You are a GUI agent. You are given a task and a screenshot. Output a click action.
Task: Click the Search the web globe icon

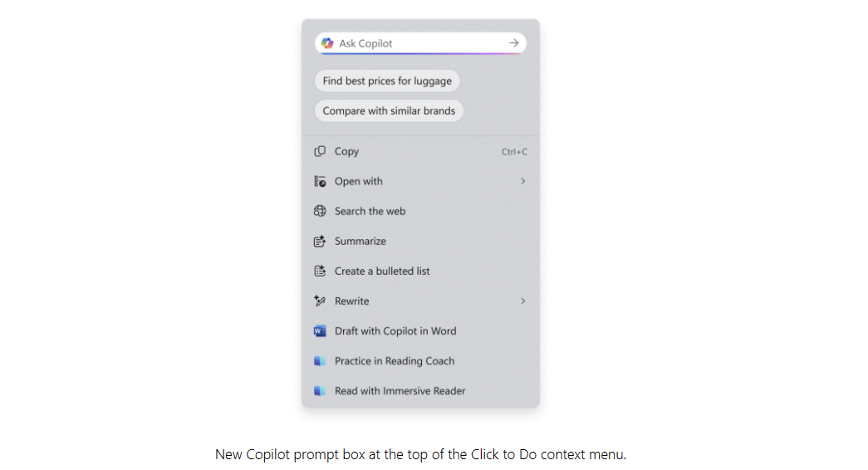(x=320, y=211)
